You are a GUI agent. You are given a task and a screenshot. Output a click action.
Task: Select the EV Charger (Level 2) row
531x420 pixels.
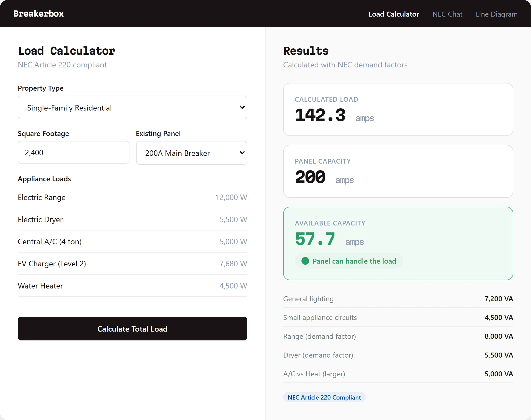[132, 264]
